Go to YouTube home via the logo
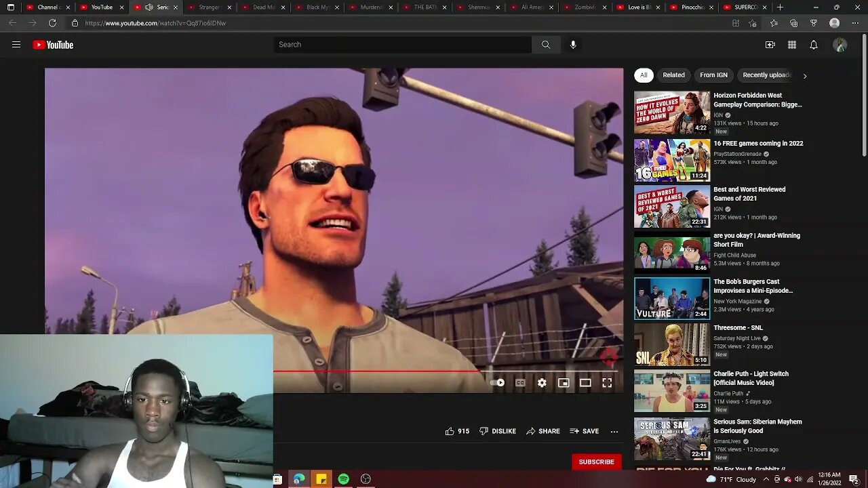This screenshot has height=488, width=868. click(53, 45)
